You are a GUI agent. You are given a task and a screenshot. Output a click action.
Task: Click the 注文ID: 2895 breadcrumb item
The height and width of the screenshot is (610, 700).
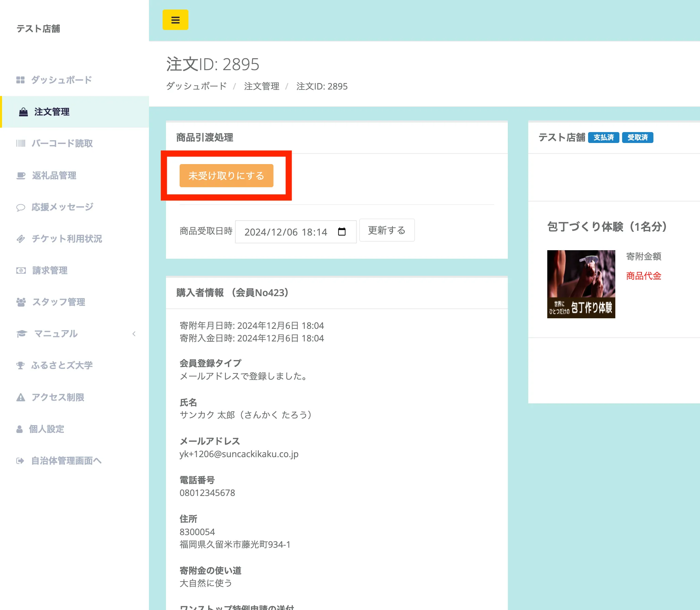[x=322, y=86]
